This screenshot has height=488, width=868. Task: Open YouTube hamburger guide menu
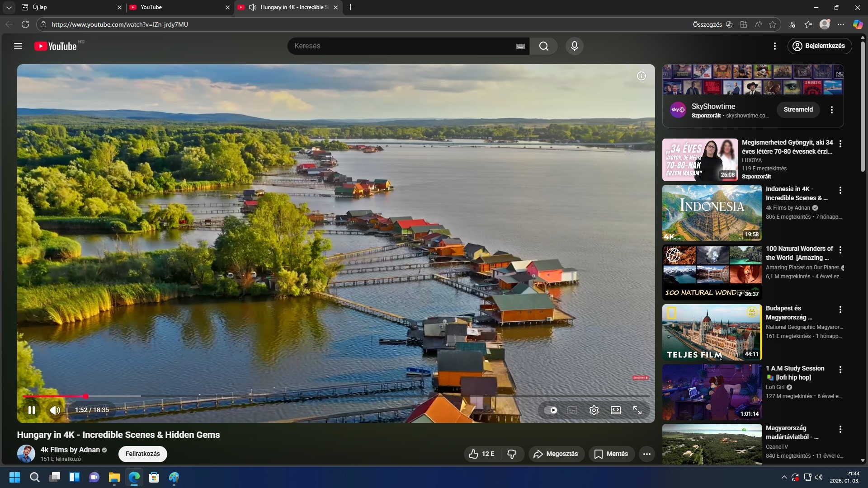18,46
